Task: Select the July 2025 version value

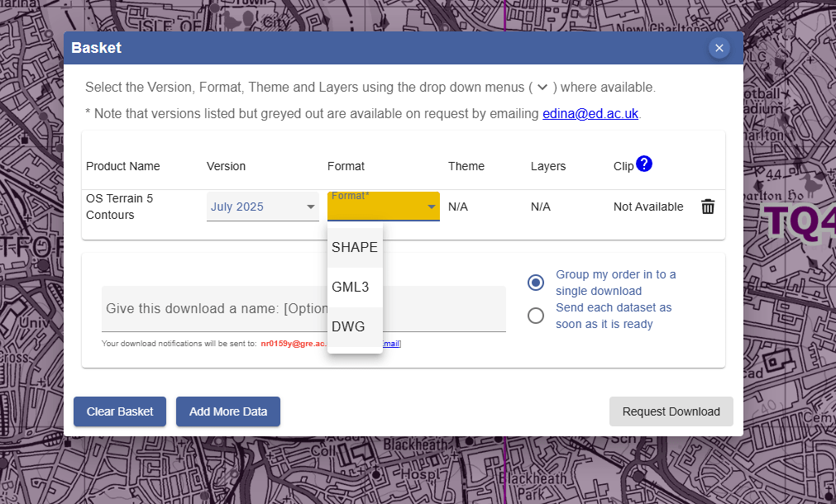Action: [237, 207]
